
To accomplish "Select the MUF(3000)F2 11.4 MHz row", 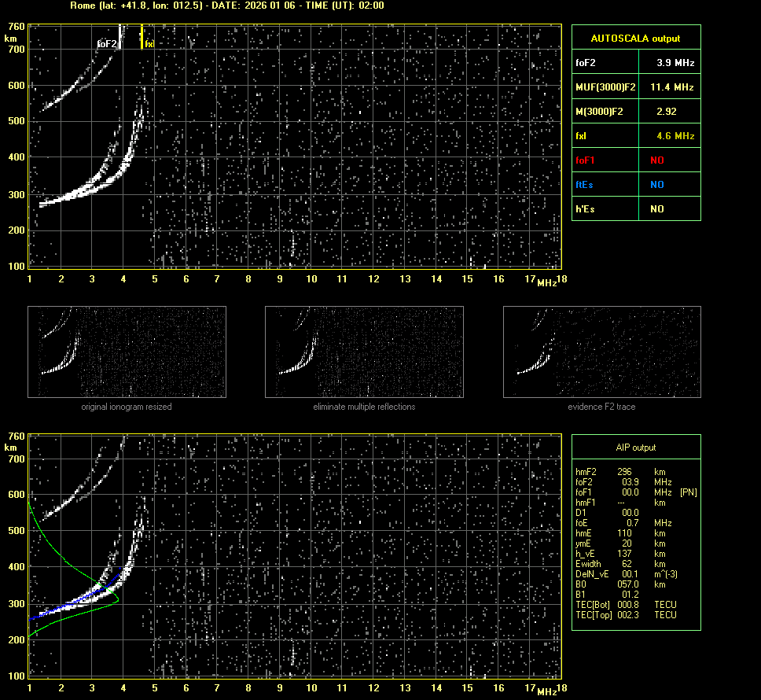I will pos(635,87).
